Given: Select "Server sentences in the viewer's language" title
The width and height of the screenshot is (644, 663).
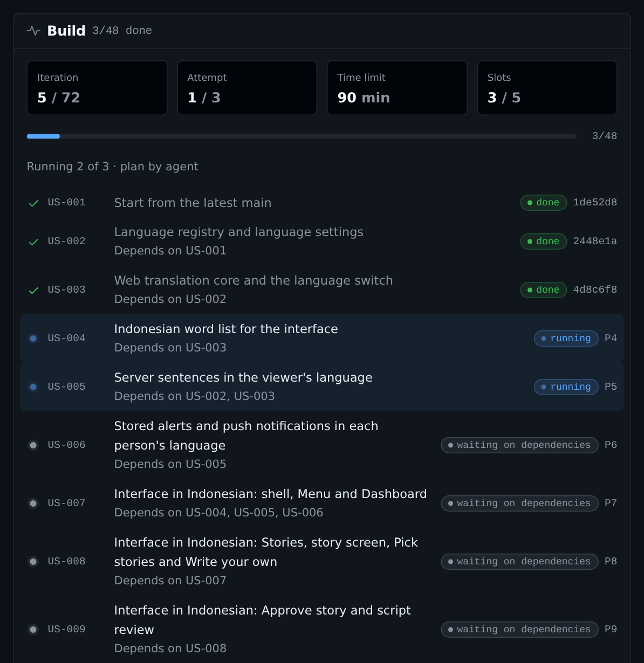Looking at the screenshot, I should tap(243, 378).
